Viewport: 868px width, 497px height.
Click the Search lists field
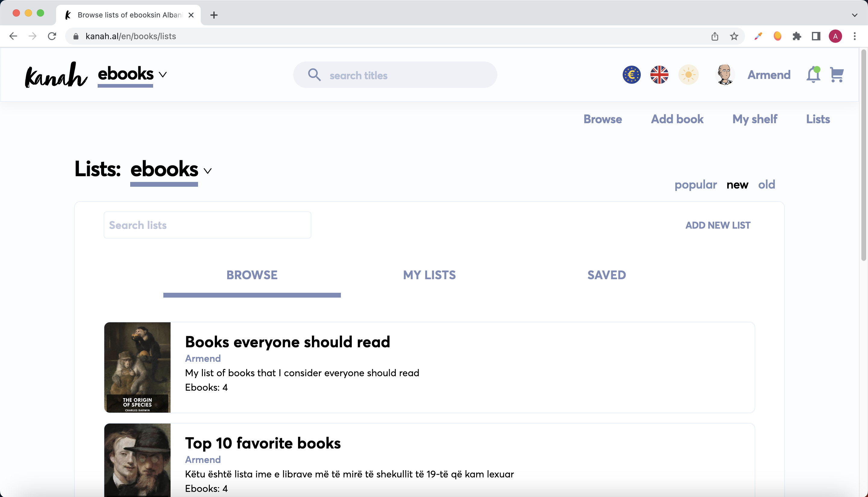207,225
